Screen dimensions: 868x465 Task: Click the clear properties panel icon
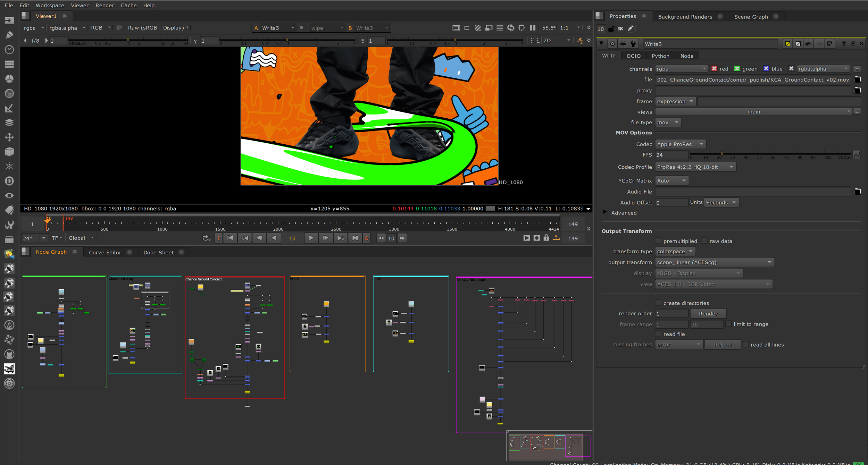620,29
